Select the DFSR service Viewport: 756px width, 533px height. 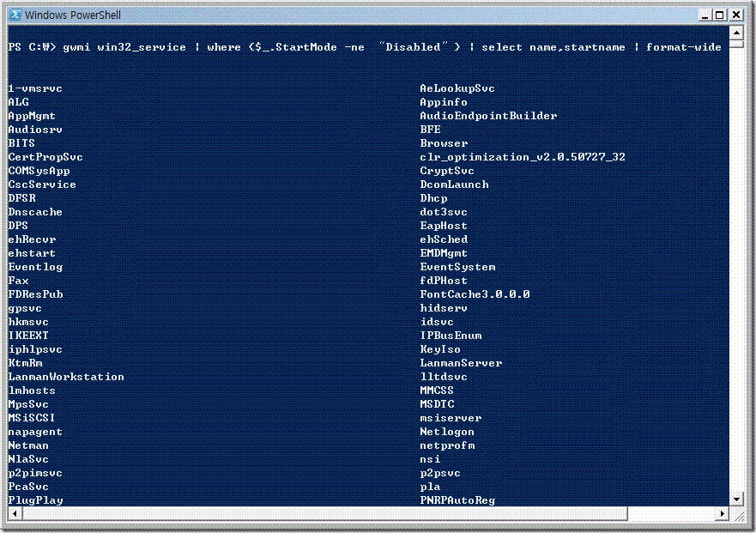coord(21,198)
